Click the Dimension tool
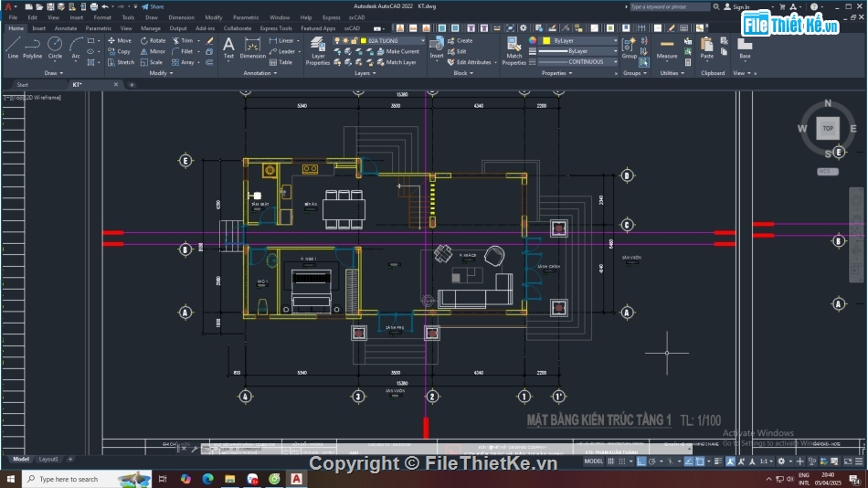Screen dimensions: 868x488 point(252,48)
